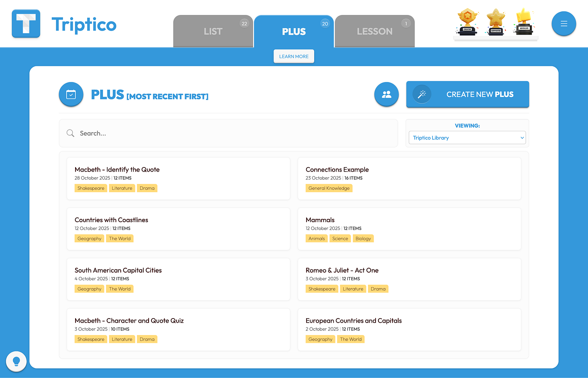Open Macbeth - Identify the Quote

point(178,178)
